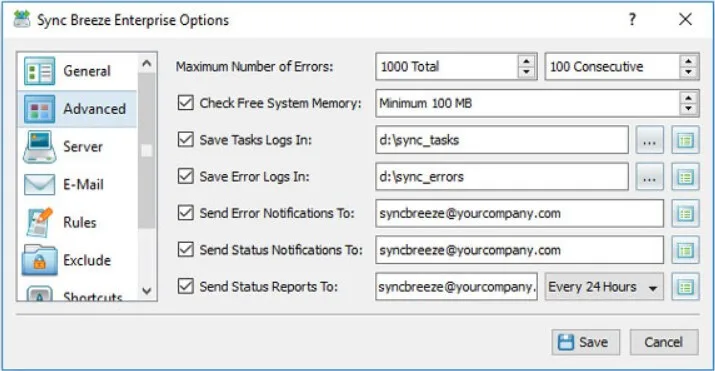Click list icon beside Save Error Logs field
The image size is (715, 371).
[x=685, y=177]
